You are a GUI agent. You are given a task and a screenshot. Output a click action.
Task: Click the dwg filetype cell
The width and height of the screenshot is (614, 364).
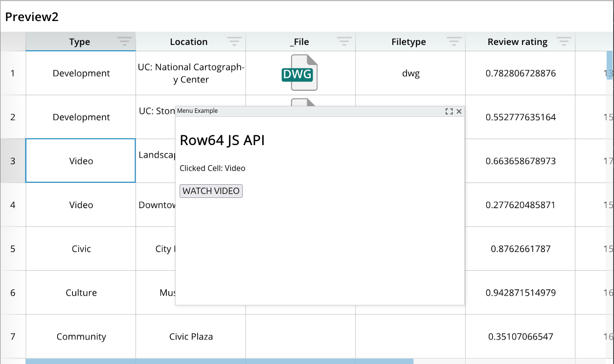coord(410,73)
